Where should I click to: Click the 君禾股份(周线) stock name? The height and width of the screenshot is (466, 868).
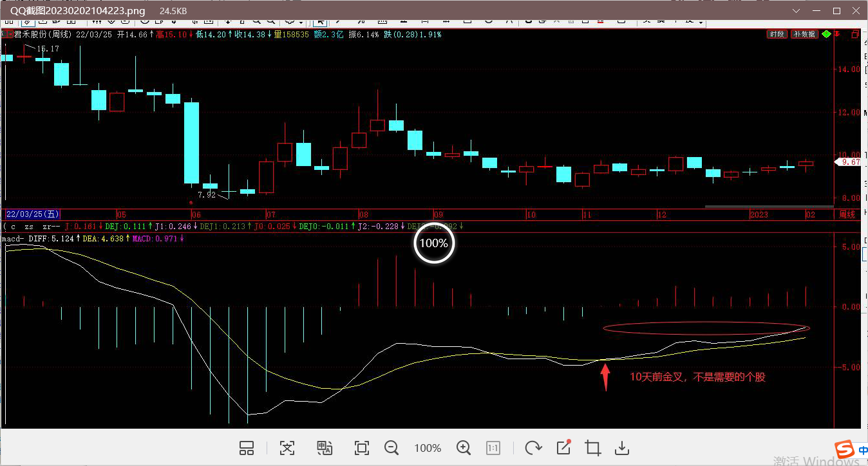[x=43, y=34]
